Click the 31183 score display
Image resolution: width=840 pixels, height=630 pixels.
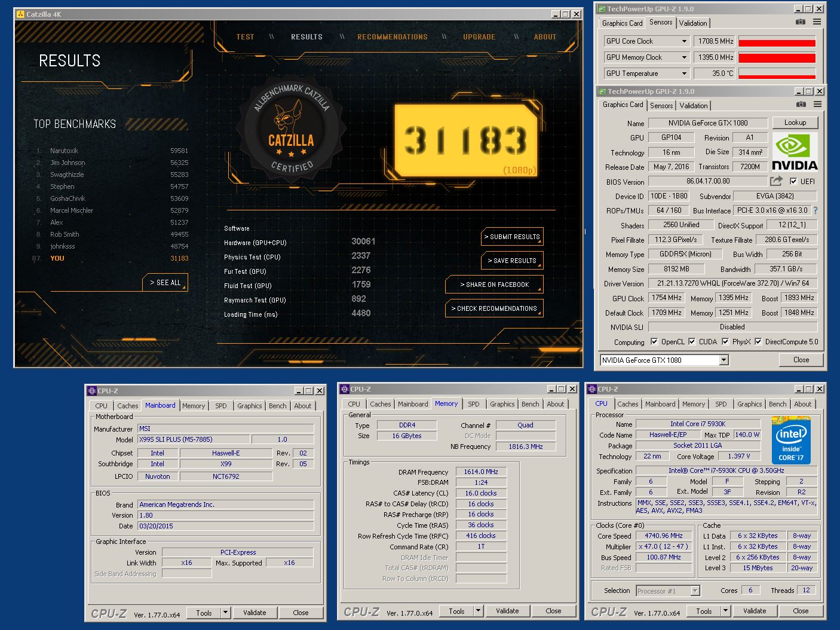[x=467, y=140]
